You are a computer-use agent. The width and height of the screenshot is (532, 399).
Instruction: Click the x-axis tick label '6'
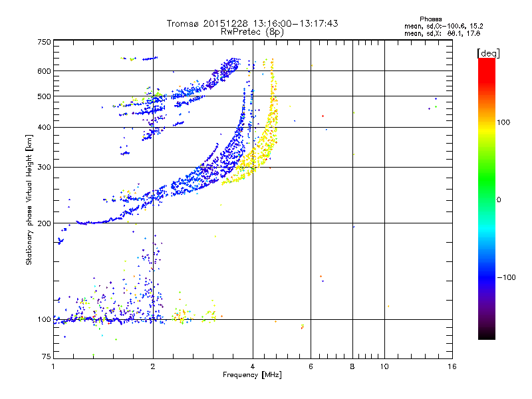click(x=311, y=366)
